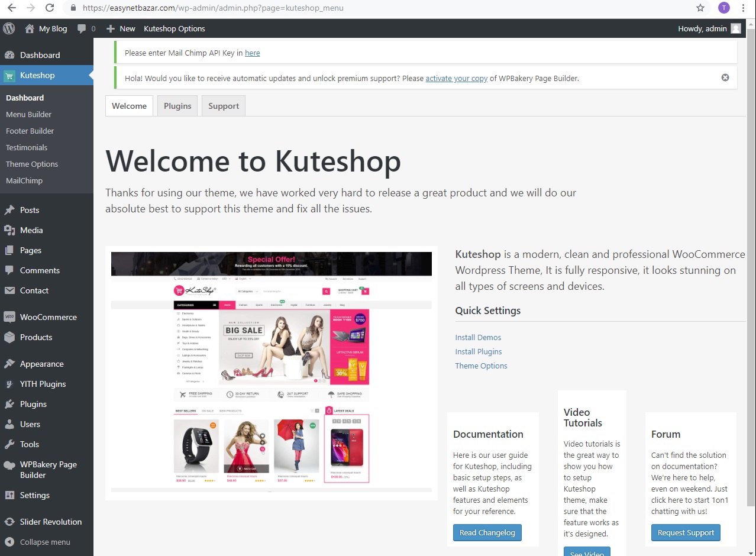Open the Howdy, admin account menu
This screenshot has width=756, height=556.
pos(709,28)
